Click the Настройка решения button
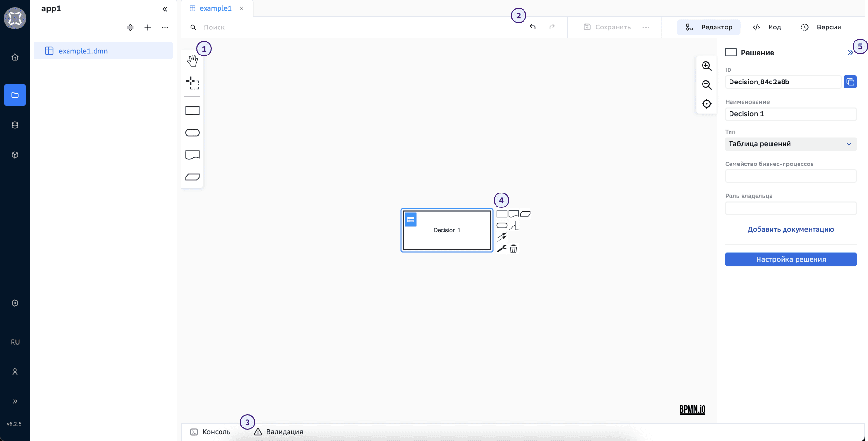The width and height of the screenshot is (868, 441). pos(791,259)
